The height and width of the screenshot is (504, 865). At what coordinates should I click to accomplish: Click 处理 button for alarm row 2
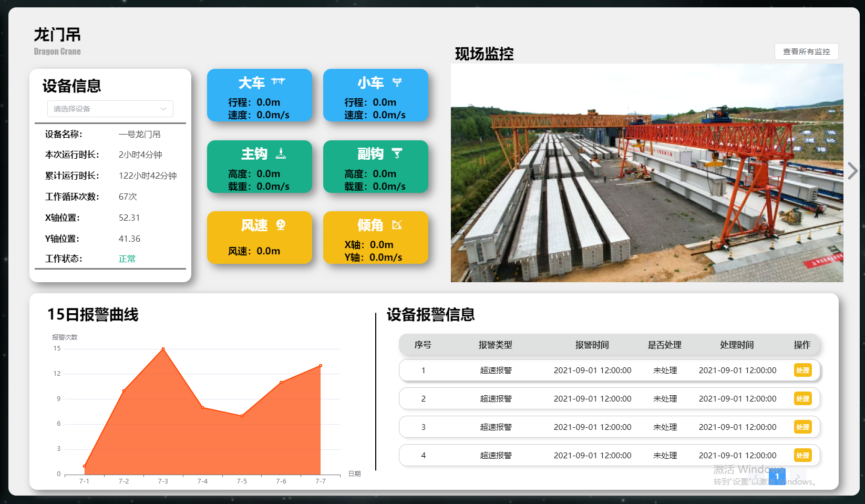[802, 398]
